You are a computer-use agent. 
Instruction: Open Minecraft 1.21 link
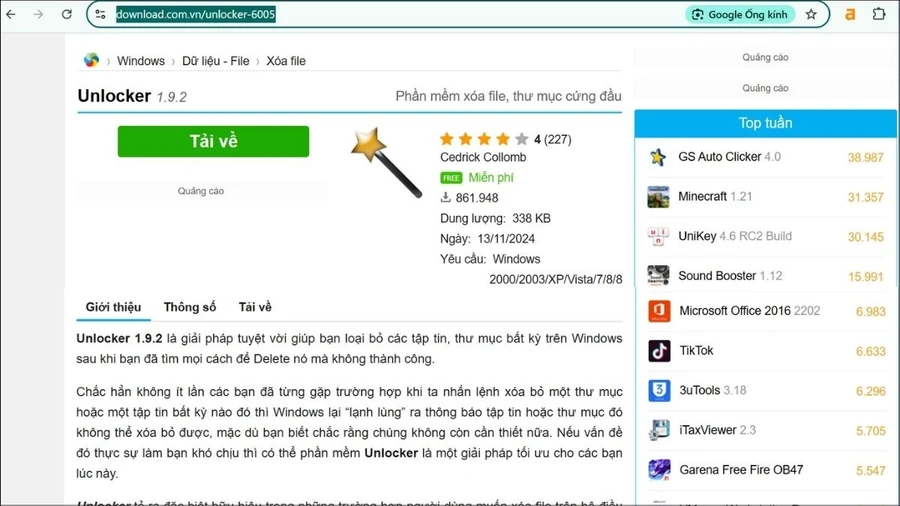tap(715, 197)
